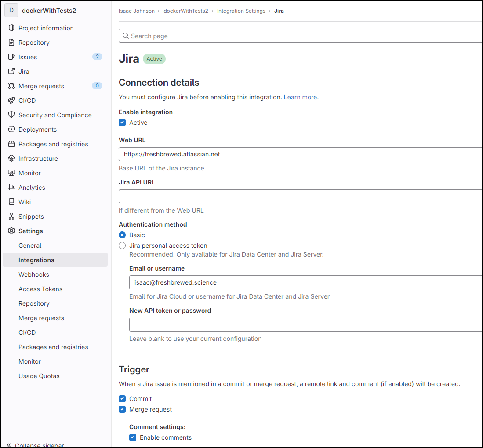Select Integrations under Settings
This screenshot has height=448, width=483.
55,260
